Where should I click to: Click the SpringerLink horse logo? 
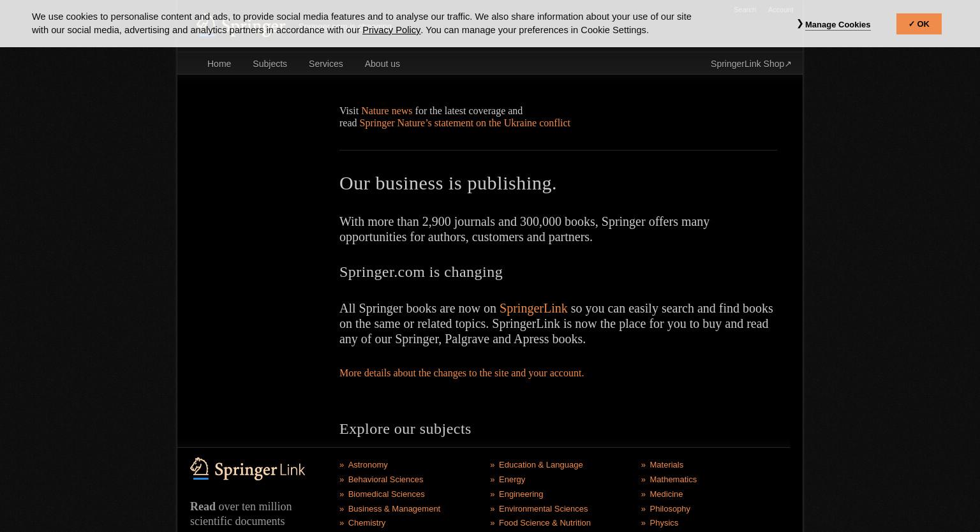248,469
